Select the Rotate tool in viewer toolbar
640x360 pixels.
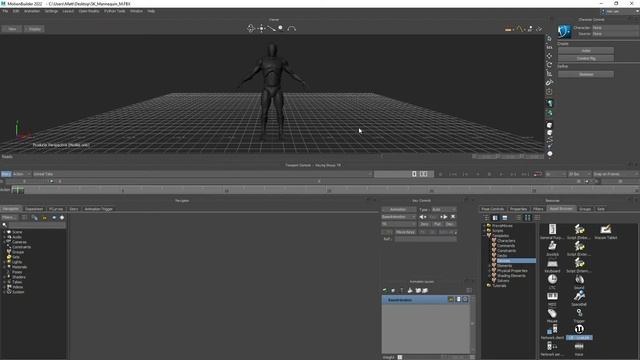click(549, 64)
